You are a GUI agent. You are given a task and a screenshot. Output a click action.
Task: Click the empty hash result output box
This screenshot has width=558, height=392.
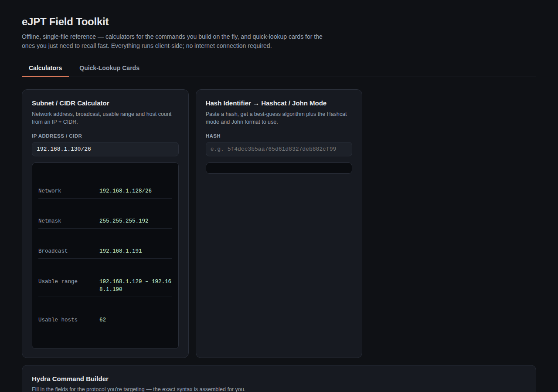point(279,168)
